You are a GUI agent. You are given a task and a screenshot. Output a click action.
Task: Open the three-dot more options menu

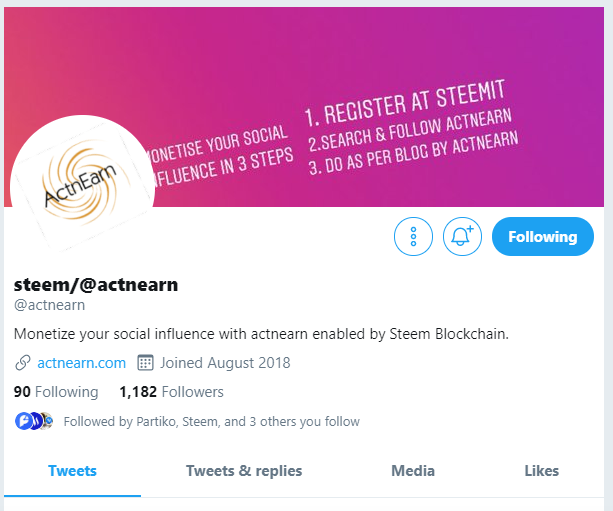click(x=413, y=237)
